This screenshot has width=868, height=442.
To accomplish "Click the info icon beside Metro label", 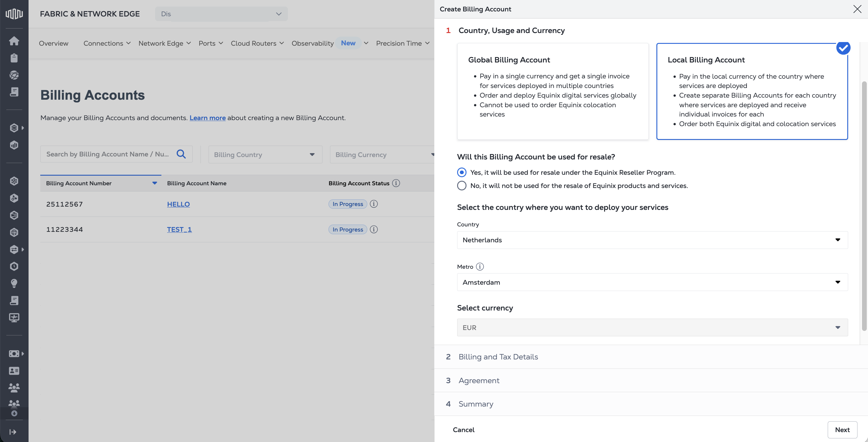I will (480, 267).
